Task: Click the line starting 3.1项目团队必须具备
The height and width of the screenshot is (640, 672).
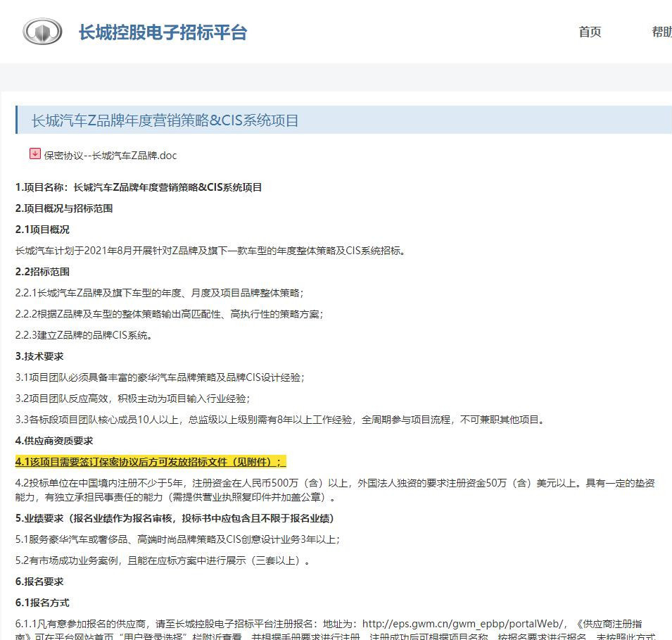Action: 160,377
